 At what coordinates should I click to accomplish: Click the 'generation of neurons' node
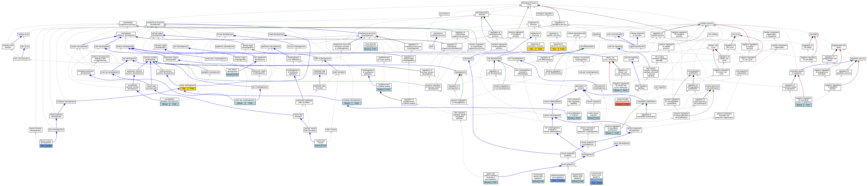point(581,87)
